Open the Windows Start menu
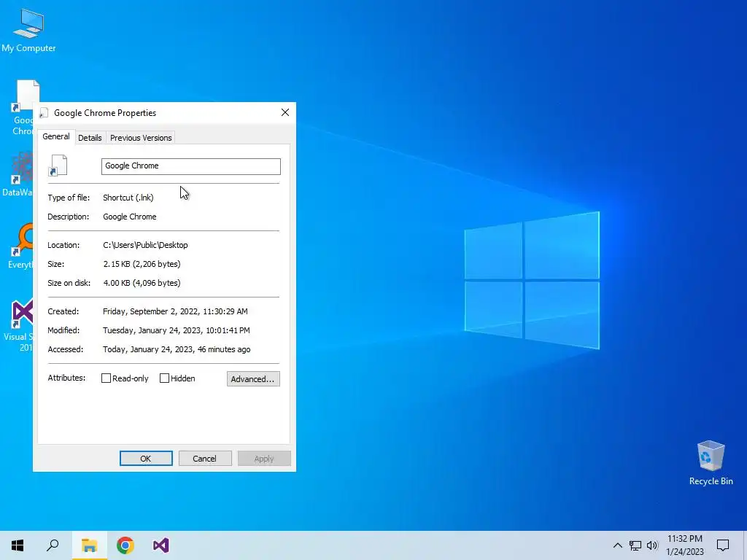747x560 pixels. (x=18, y=545)
